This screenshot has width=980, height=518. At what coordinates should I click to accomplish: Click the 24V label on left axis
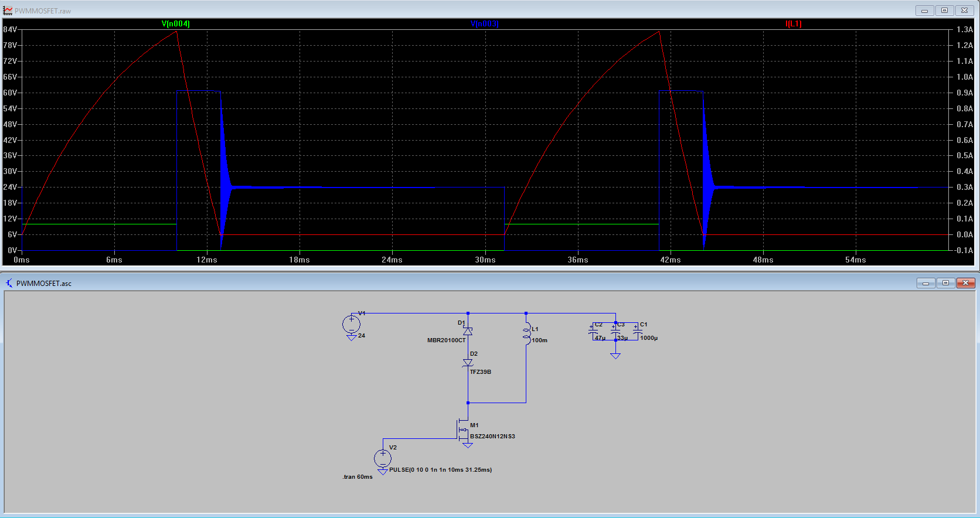click(x=11, y=187)
